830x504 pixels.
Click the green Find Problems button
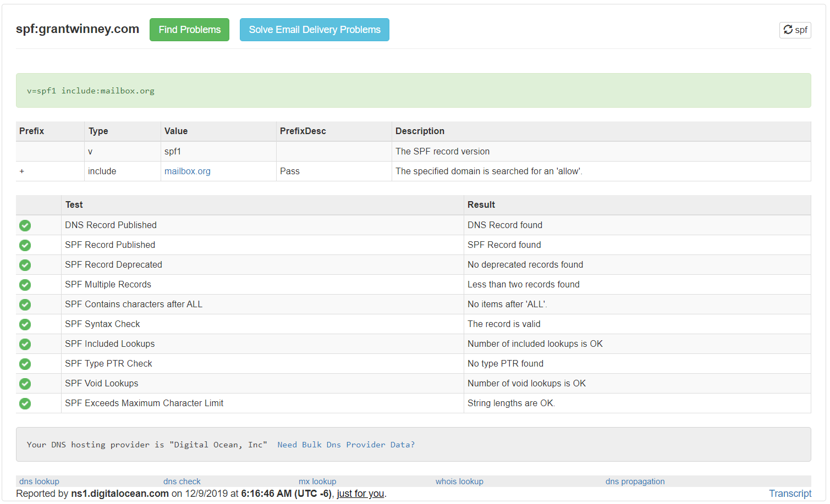coord(189,30)
